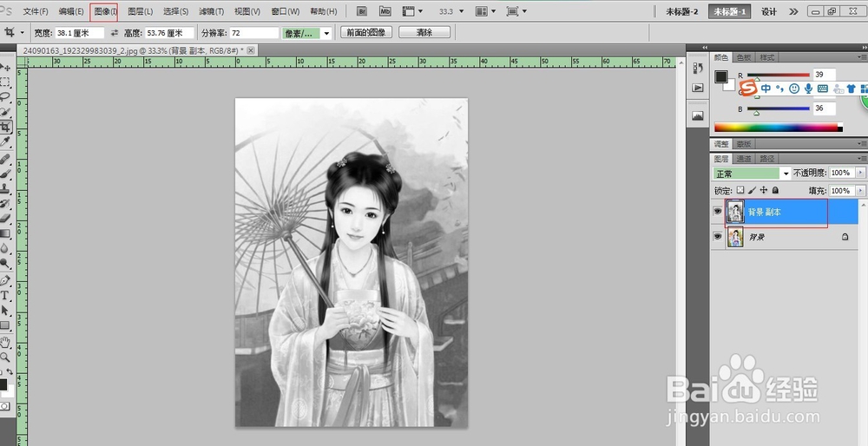Screen dimensions: 868x446
Task: Show more workspaces with the double-chevron
Action: (x=793, y=11)
